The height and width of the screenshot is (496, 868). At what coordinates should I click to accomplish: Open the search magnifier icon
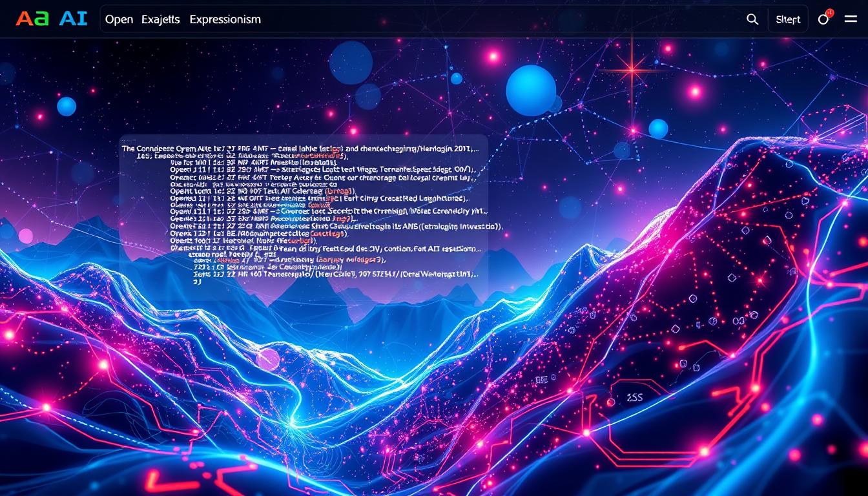752,19
